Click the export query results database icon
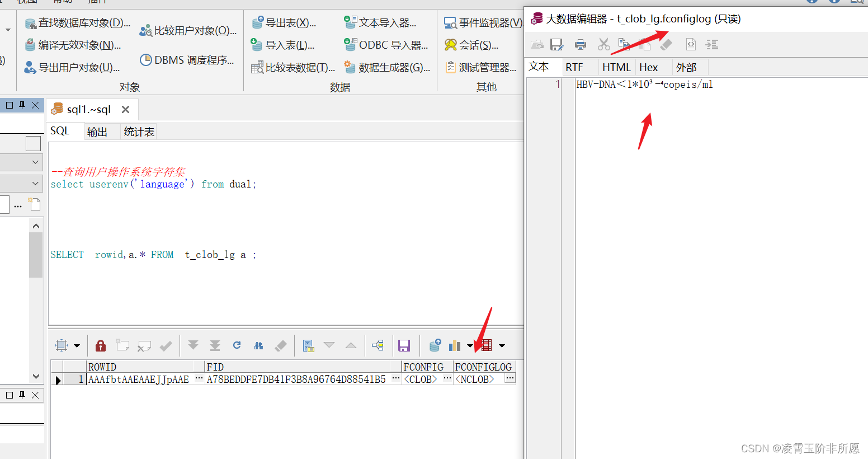This screenshot has width=868, height=459. coord(435,345)
